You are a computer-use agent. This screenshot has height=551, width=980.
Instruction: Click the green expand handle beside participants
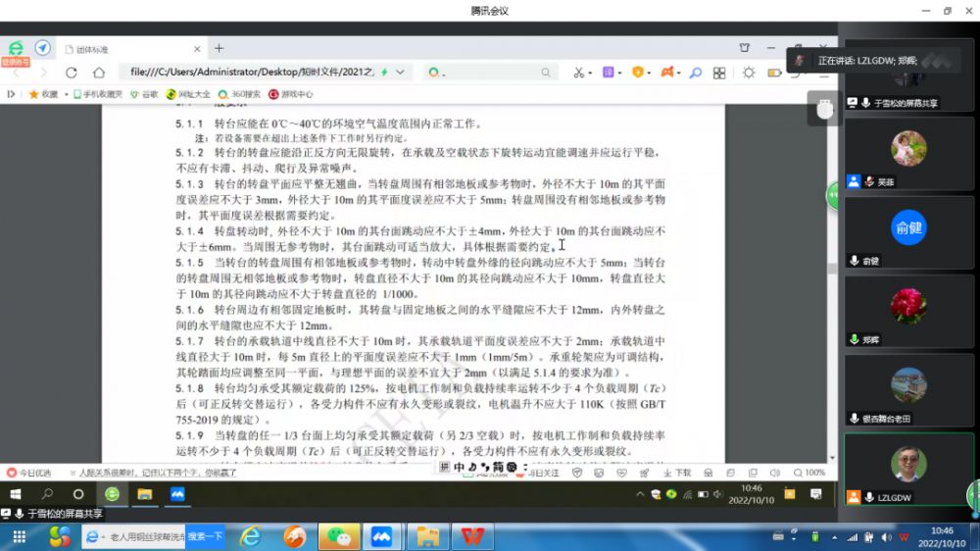[833, 196]
